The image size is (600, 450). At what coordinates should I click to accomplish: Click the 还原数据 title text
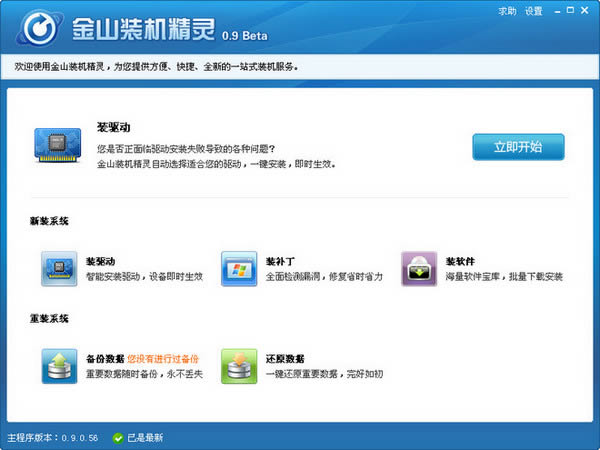285,359
